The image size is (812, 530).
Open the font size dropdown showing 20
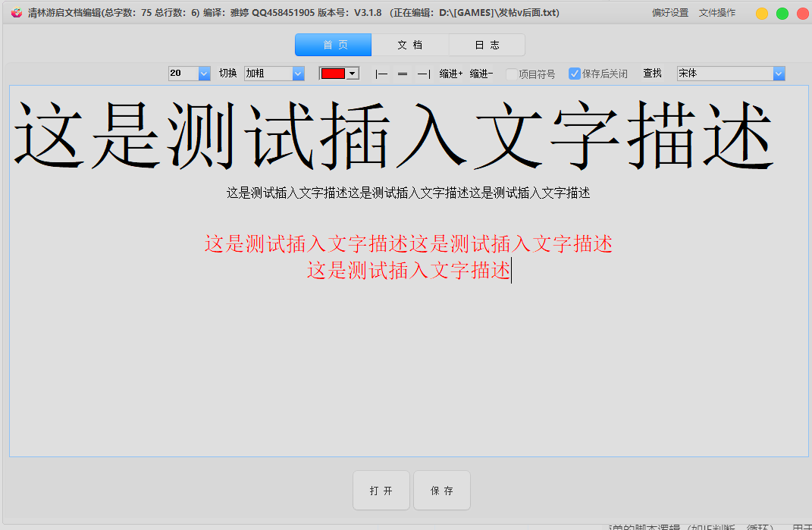(189, 73)
